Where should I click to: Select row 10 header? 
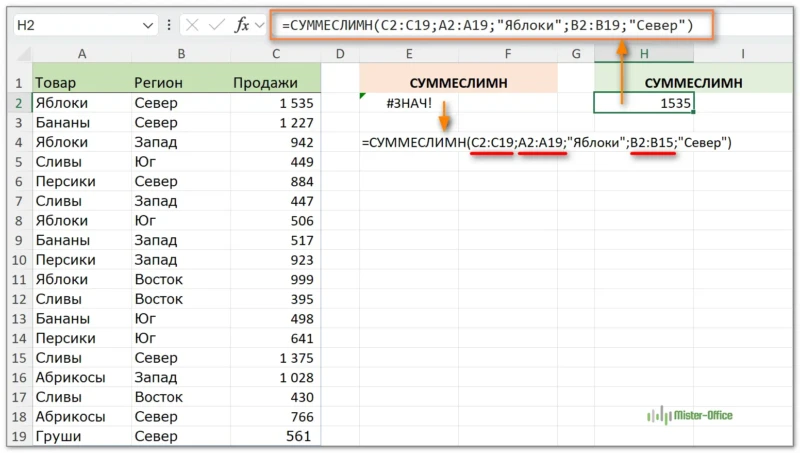click(x=16, y=260)
